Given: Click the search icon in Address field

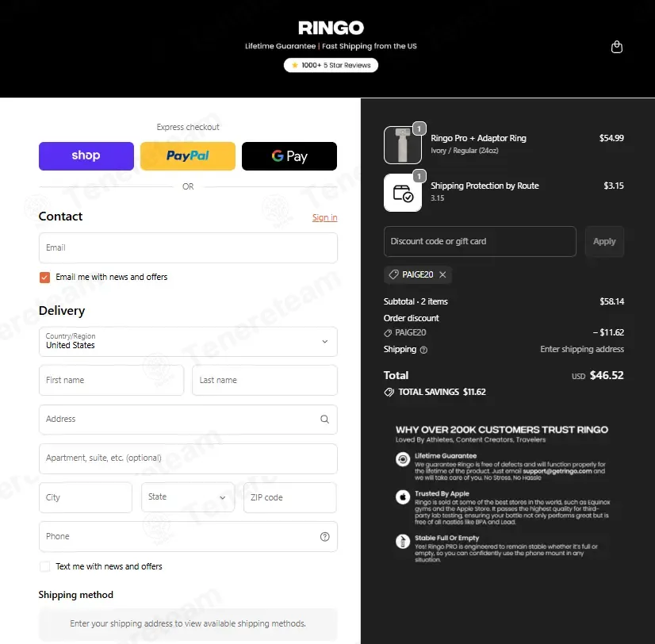Looking at the screenshot, I should tap(324, 420).
